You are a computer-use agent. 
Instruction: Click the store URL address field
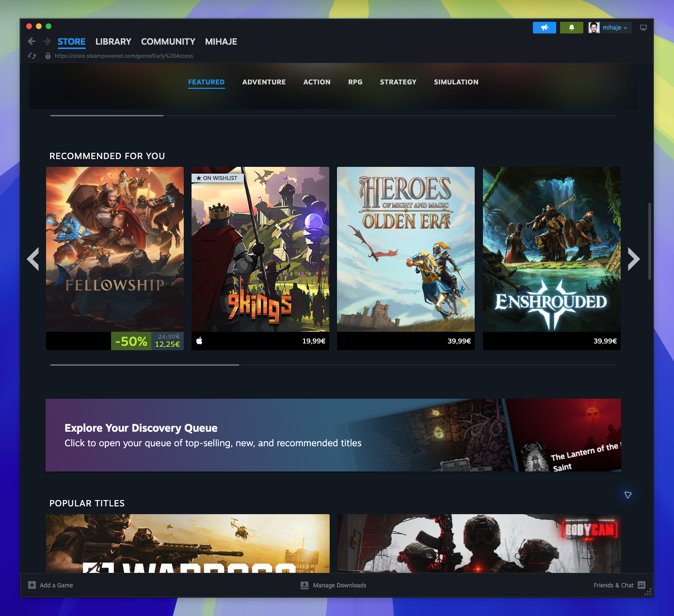(124, 56)
